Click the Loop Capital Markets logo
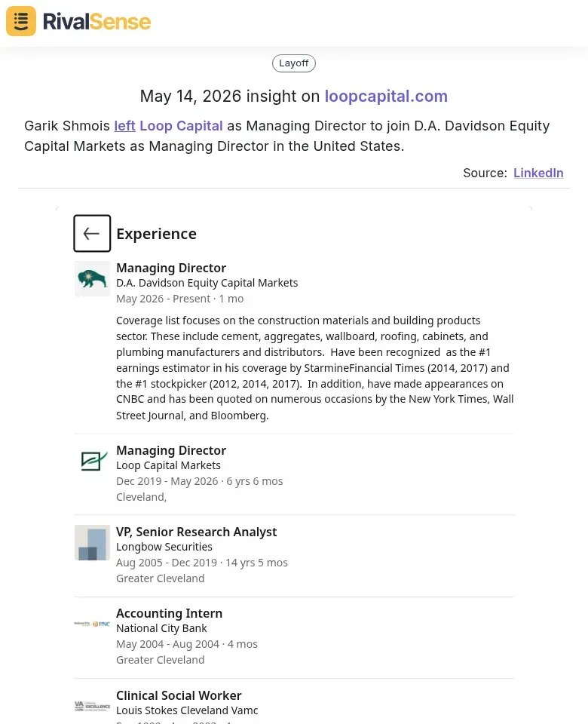 click(x=92, y=462)
